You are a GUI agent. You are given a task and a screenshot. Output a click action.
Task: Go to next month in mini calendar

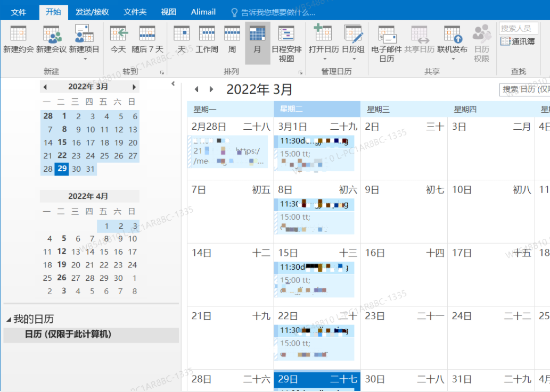click(x=134, y=87)
